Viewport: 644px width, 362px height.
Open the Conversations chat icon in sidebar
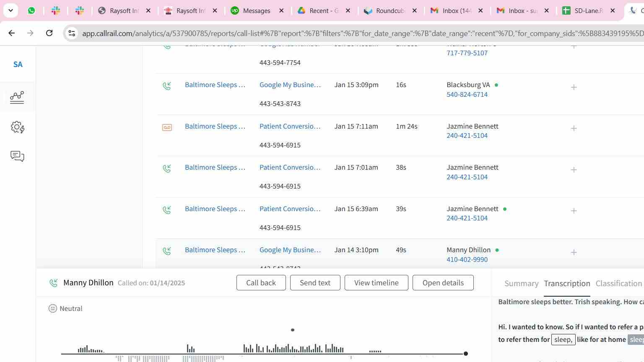coord(17,156)
